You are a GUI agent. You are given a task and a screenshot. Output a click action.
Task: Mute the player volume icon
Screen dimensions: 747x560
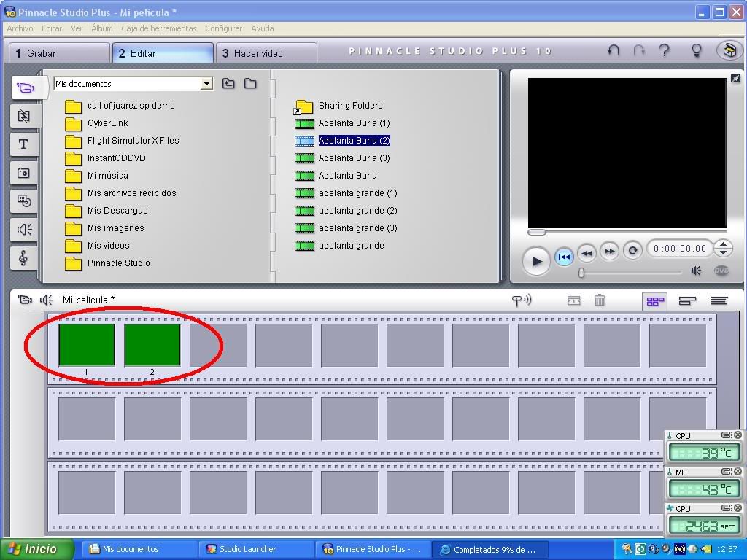pyautogui.click(x=696, y=271)
